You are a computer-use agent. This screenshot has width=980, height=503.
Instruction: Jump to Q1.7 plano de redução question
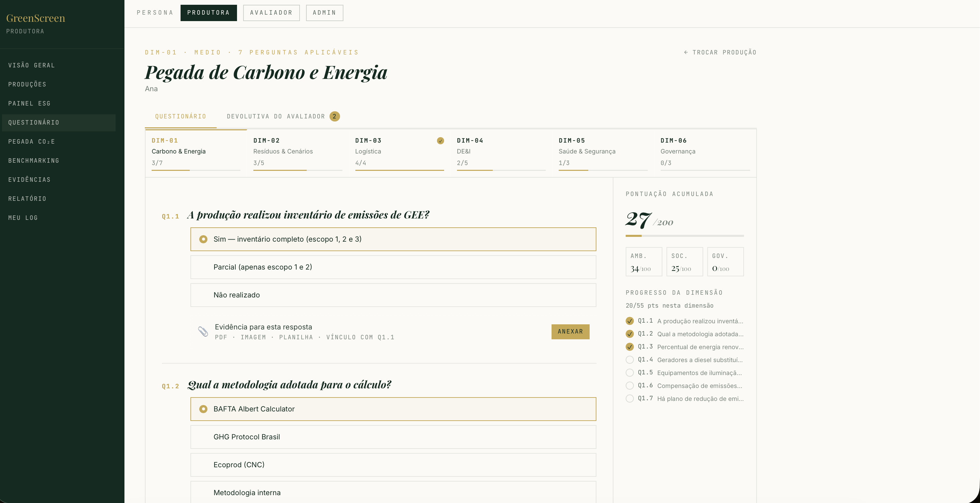pyautogui.click(x=685, y=399)
